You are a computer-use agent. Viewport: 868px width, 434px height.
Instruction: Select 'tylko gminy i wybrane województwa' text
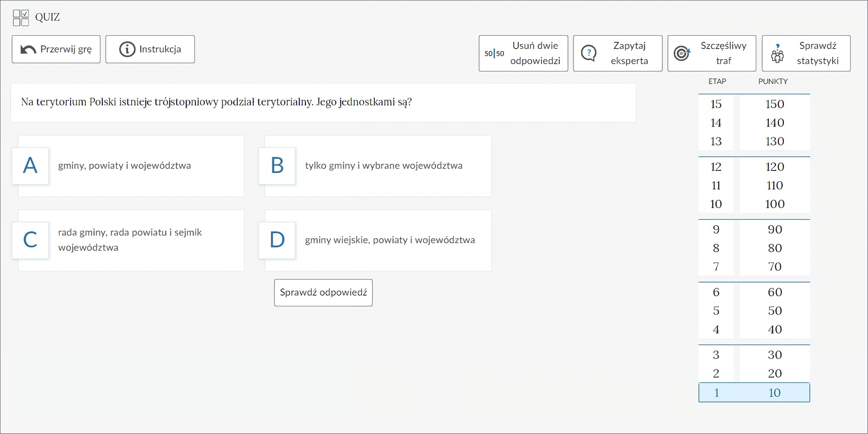click(384, 165)
